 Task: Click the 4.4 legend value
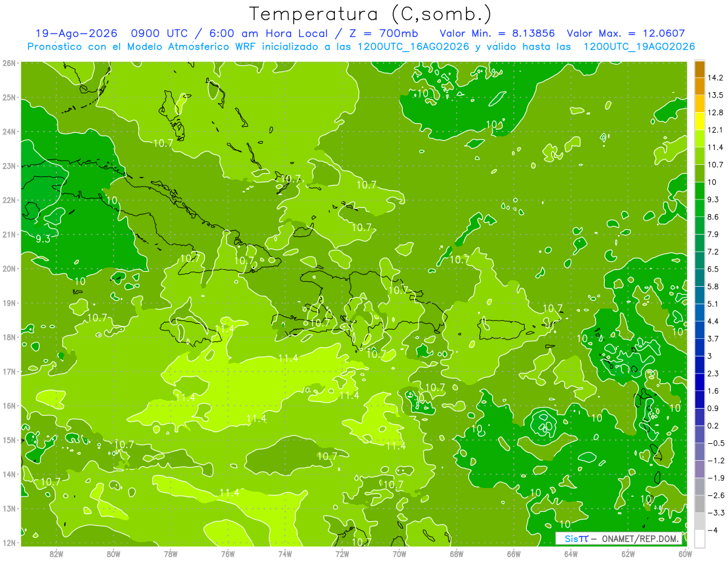click(x=713, y=321)
